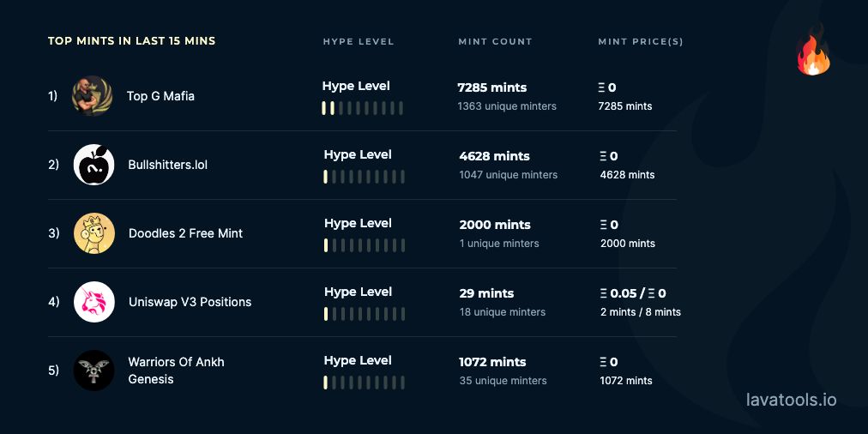Click the hype level bar for Top G Mafia
The image size is (868, 434).
[x=362, y=108]
